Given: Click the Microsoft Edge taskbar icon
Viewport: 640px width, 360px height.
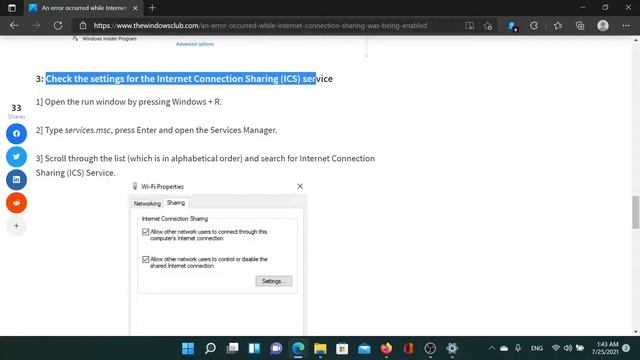Looking at the screenshot, I should coord(298,348).
